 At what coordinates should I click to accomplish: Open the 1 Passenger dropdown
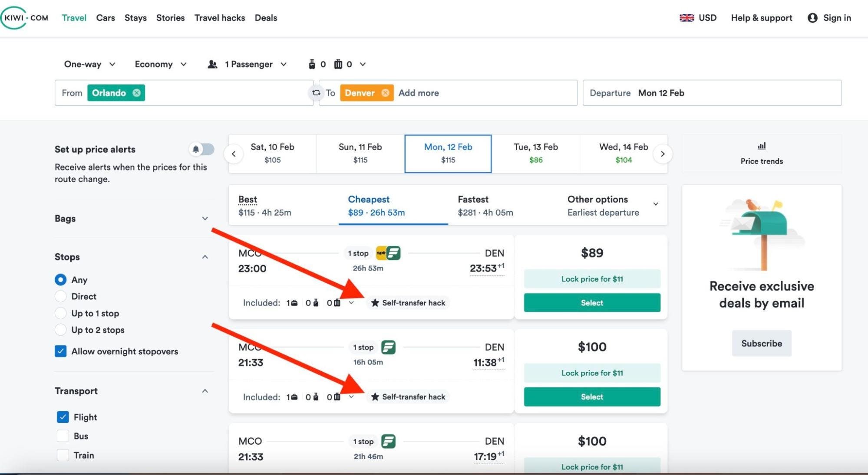point(248,64)
